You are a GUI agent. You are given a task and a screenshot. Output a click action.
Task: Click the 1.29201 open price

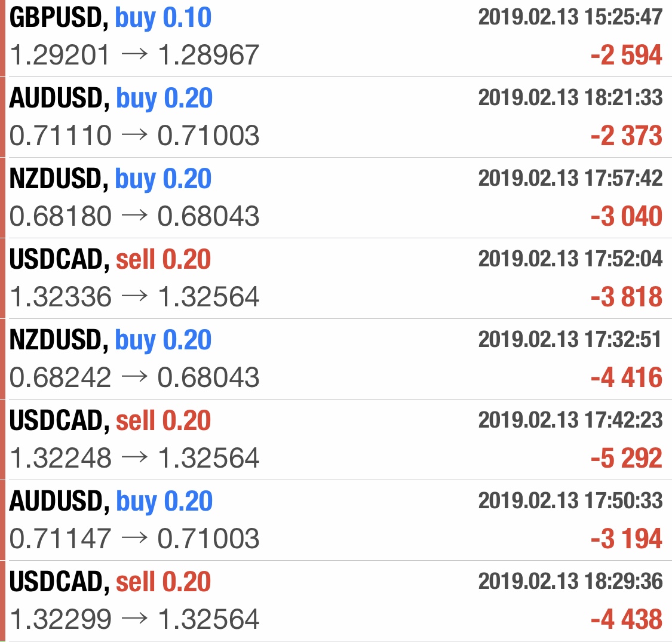point(60,56)
